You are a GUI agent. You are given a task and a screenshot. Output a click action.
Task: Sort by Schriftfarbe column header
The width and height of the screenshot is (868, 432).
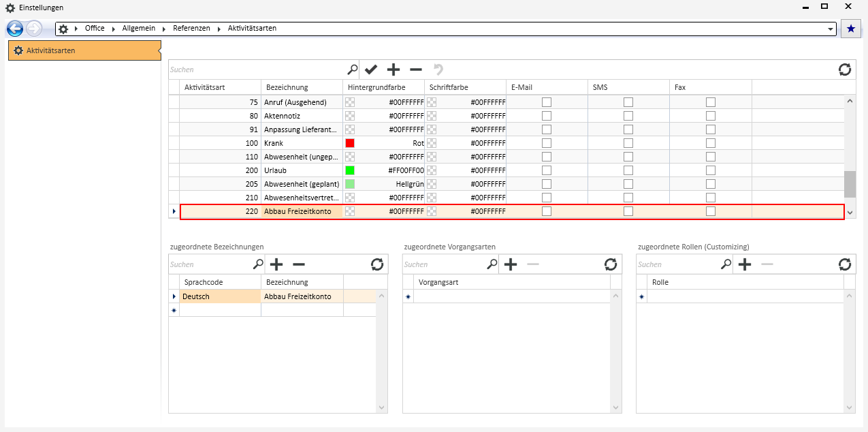tap(465, 87)
